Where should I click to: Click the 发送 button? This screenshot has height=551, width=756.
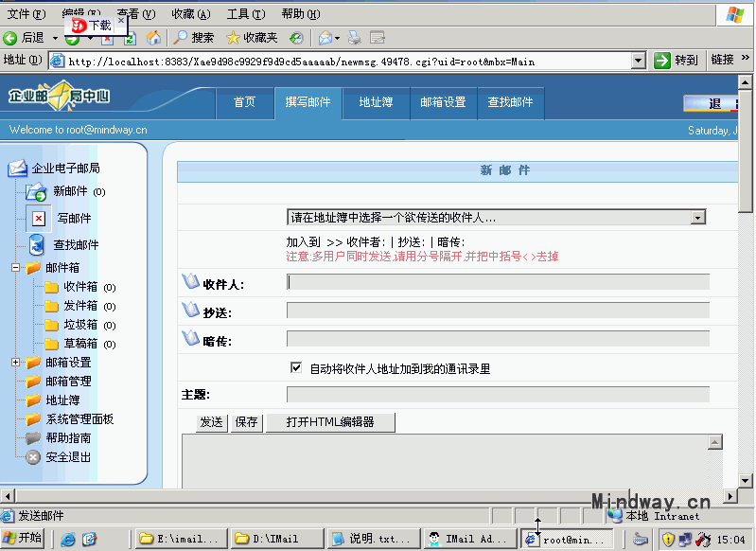click(x=211, y=422)
